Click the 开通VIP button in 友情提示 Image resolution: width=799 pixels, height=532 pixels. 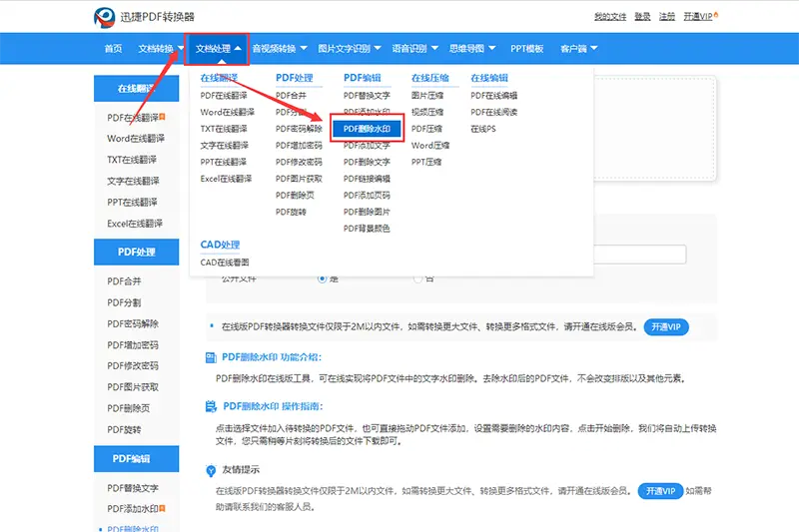(x=660, y=491)
